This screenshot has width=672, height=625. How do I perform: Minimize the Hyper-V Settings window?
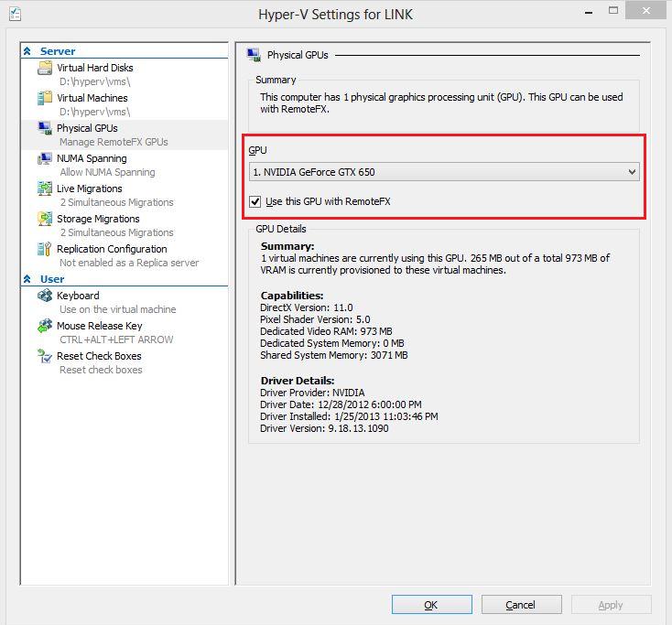click(589, 12)
